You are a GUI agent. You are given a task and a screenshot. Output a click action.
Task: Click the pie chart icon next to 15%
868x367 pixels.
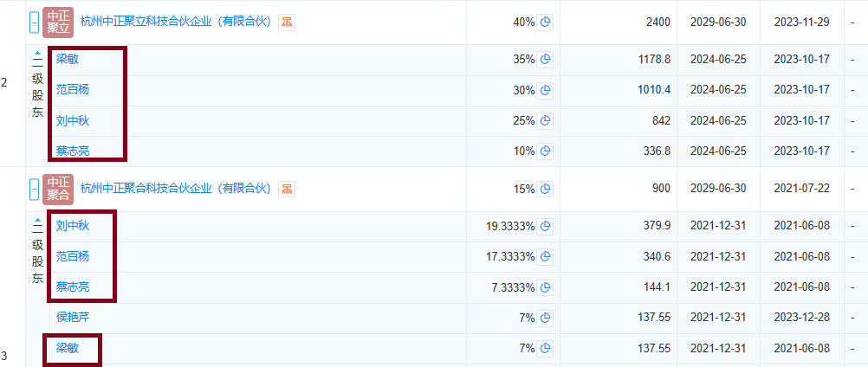[545, 189]
